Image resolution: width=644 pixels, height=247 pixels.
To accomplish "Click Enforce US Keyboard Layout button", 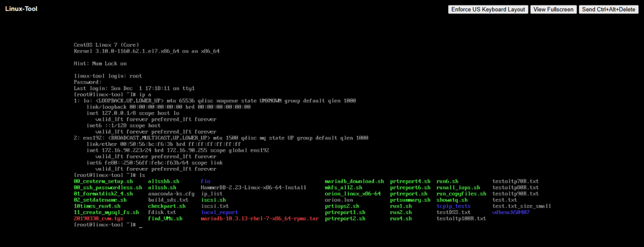I will click(x=488, y=10).
